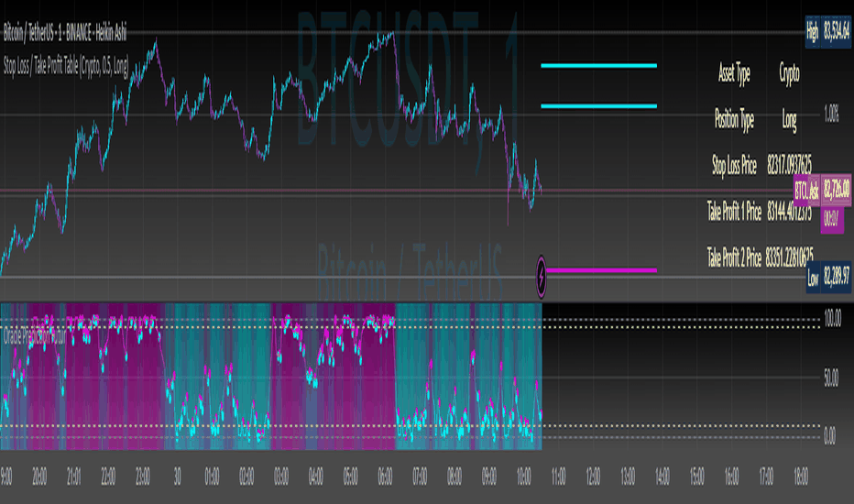The image size is (854, 504).
Task: Click the Long value in the table
Action: click(x=789, y=119)
